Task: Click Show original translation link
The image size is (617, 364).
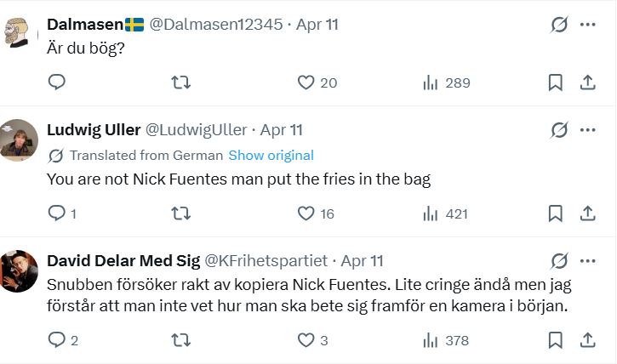Action: tap(271, 155)
